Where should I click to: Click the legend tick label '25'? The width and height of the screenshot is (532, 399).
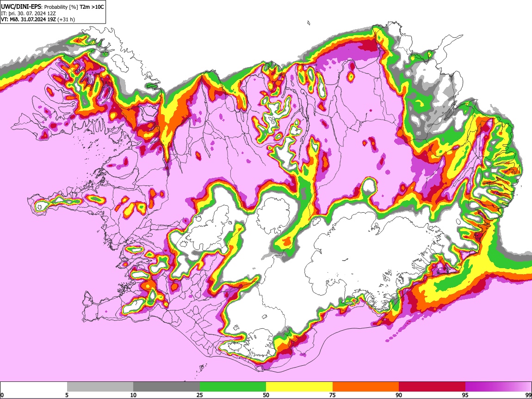tap(200, 395)
